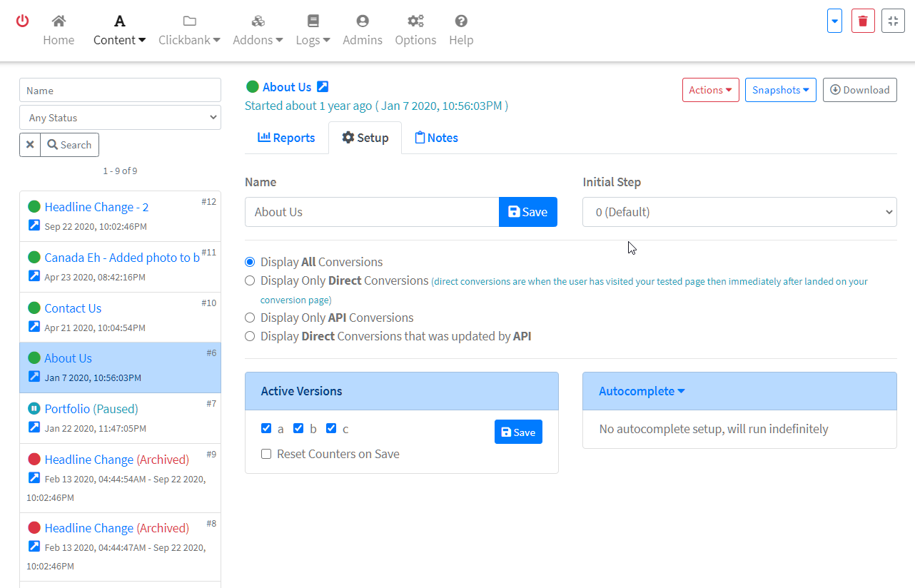
Task: Uncheck version b checkbox
Action: click(x=298, y=428)
